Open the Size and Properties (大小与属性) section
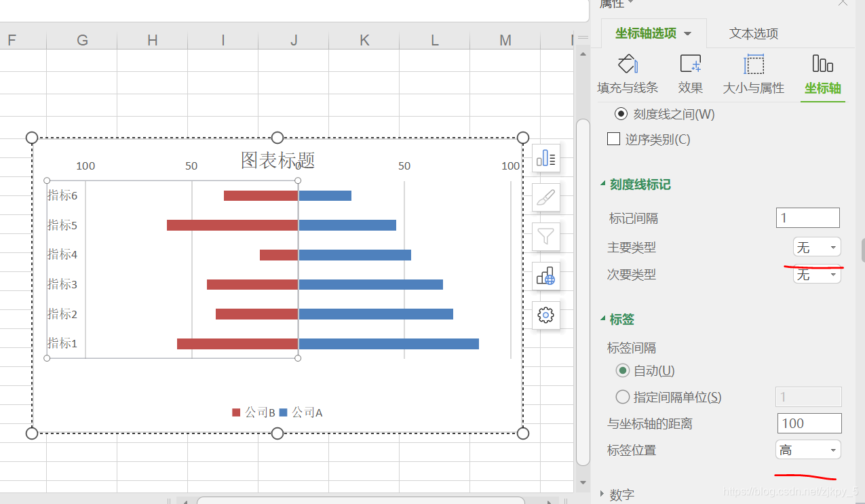This screenshot has width=865, height=504. point(753,74)
